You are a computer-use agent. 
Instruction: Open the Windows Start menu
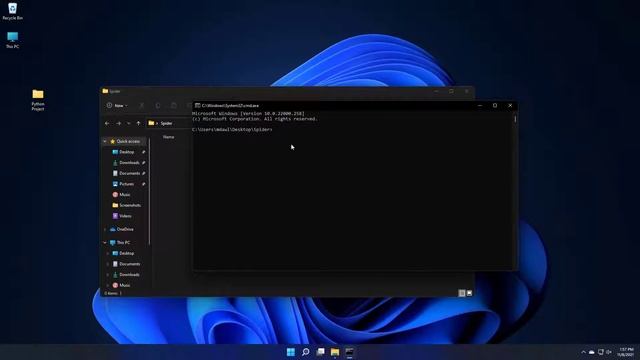(x=291, y=352)
